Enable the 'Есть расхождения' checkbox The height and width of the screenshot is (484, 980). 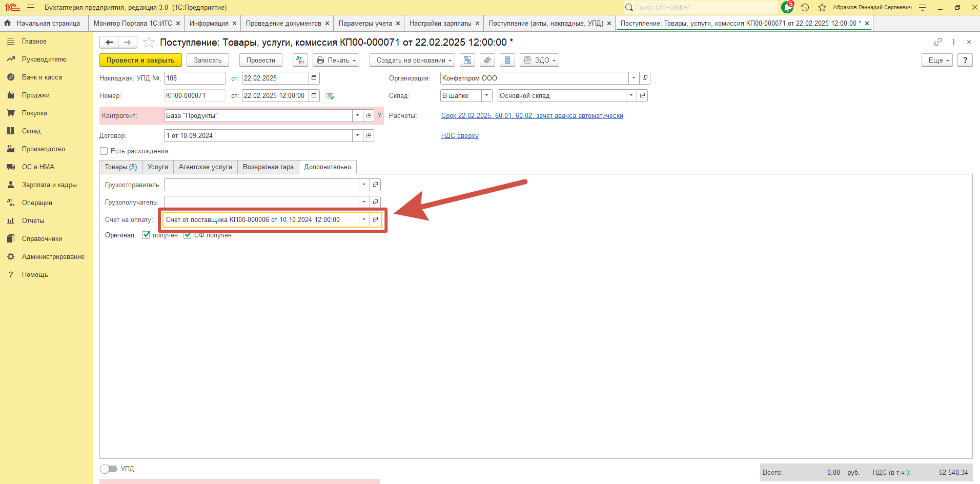click(104, 151)
